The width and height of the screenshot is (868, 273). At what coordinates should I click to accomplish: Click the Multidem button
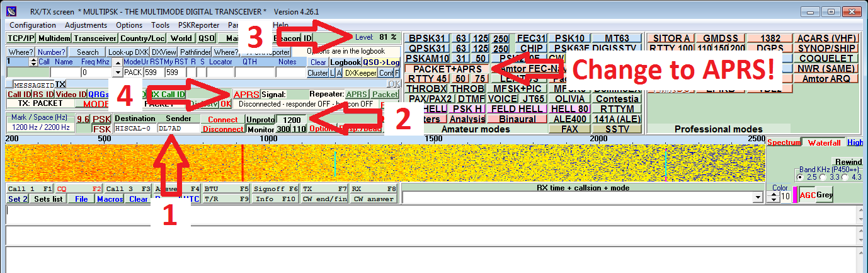pos(54,38)
